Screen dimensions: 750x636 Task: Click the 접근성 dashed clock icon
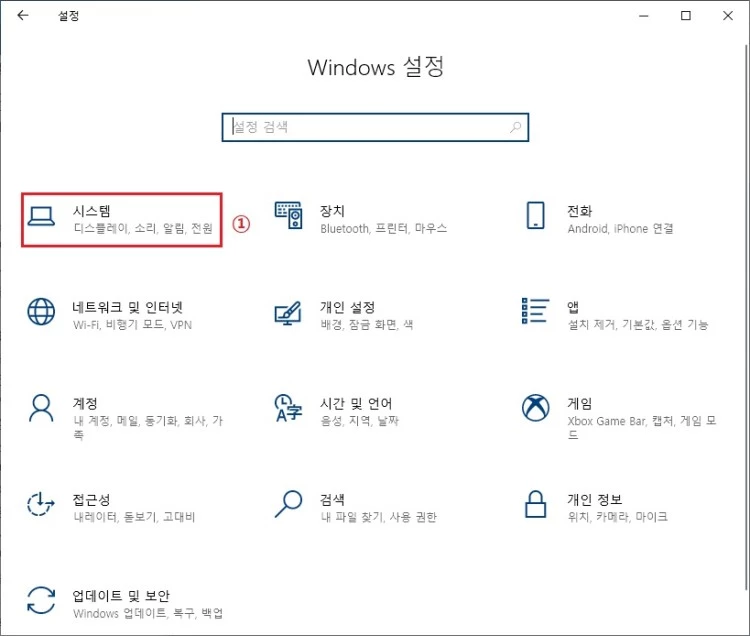41,504
